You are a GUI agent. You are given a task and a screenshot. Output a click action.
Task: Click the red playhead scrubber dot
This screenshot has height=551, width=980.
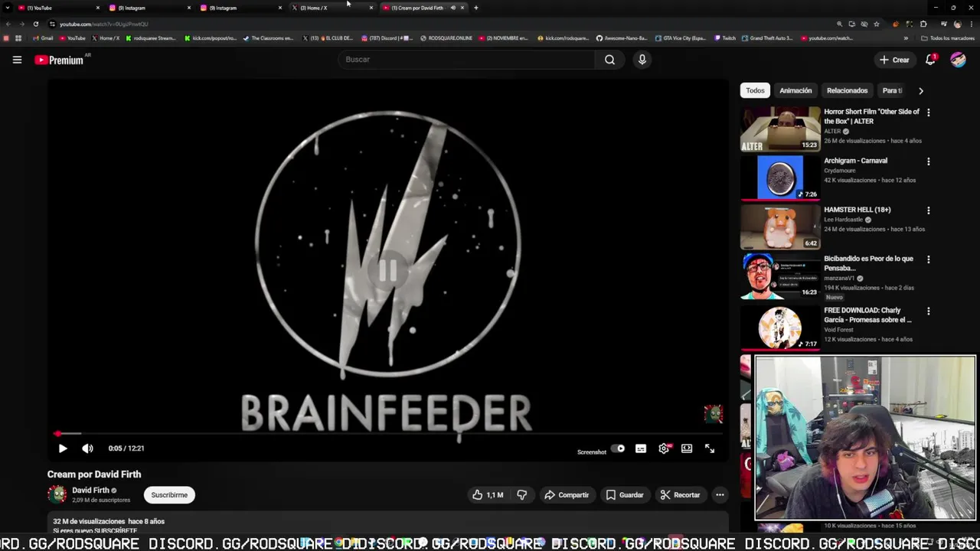pyautogui.click(x=57, y=434)
